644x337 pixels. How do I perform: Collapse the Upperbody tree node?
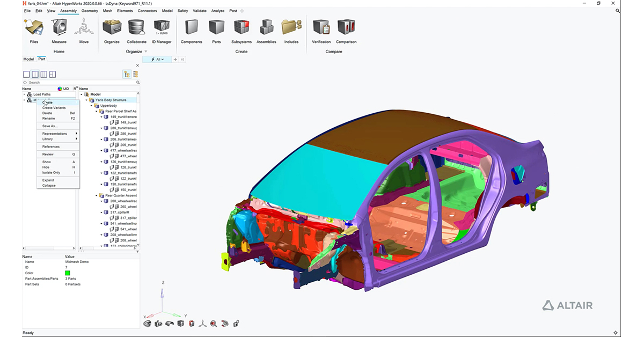click(91, 106)
